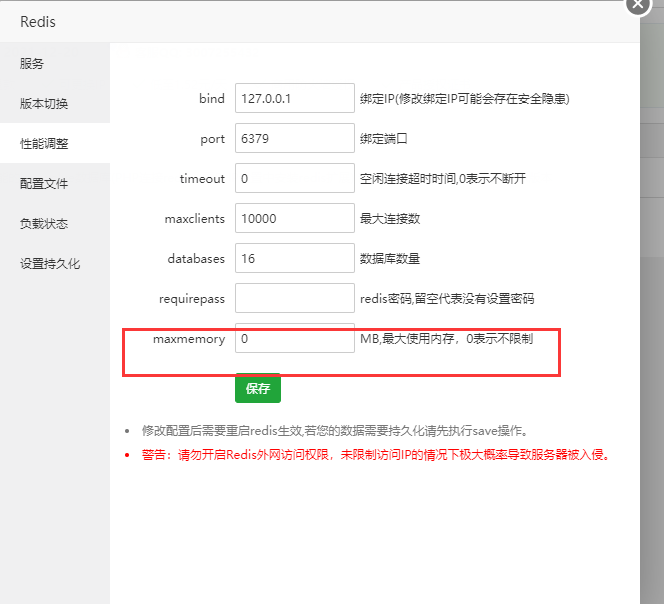Click the maxmemory label text
The height and width of the screenshot is (604, 664).
(x=189, y=339)
